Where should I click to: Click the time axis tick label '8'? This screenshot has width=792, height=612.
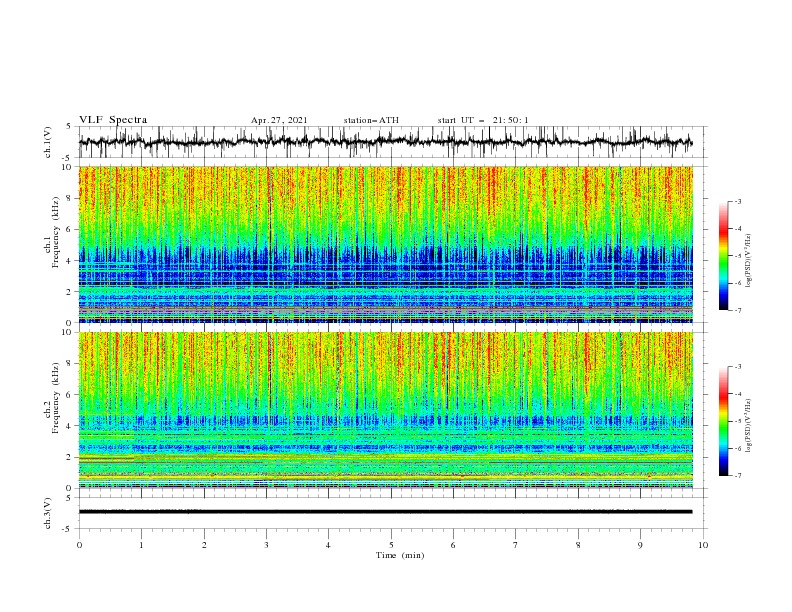tap(578, 545)
